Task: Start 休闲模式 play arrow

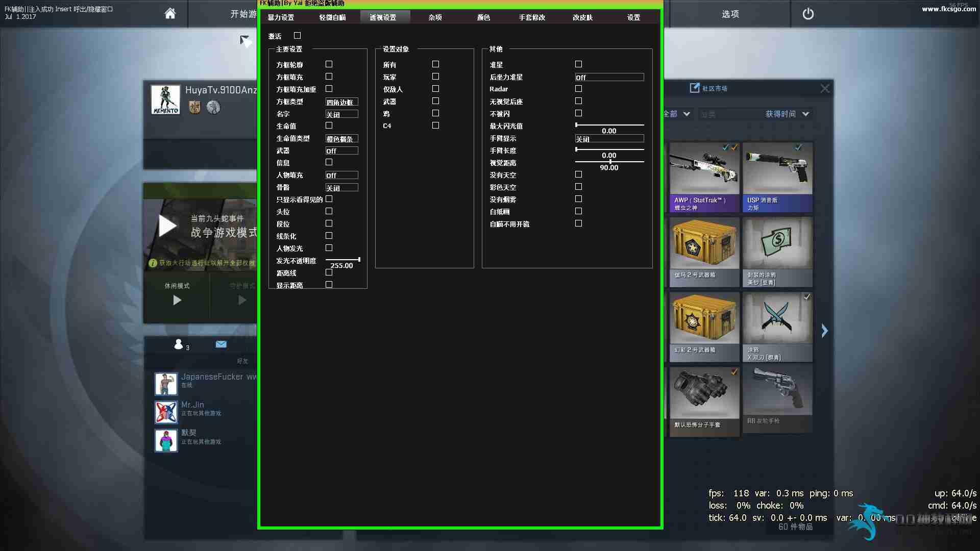Action: click(x=177, y=300)
